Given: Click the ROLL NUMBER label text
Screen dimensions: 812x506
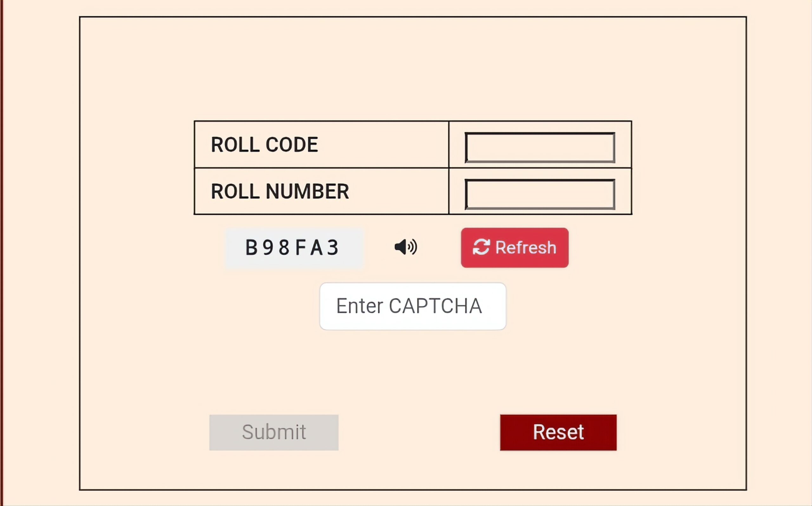Looking at the screenshot, I should (280, 191).
